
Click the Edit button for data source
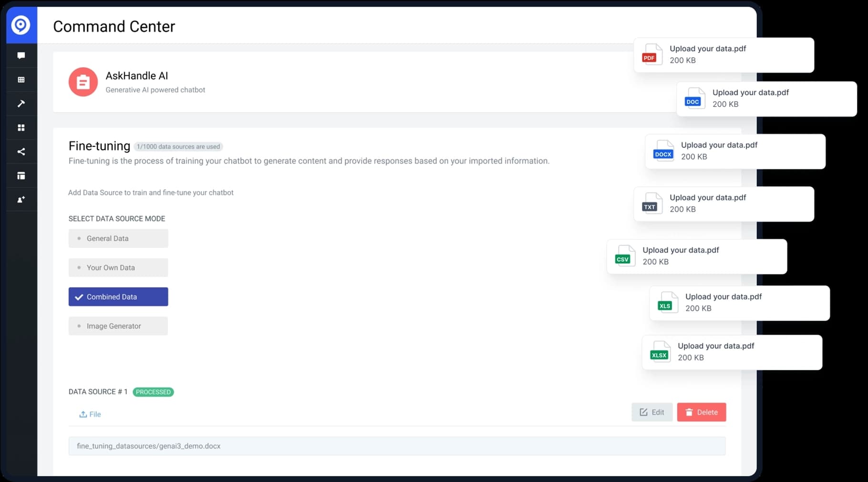click(x=651, y=412)
